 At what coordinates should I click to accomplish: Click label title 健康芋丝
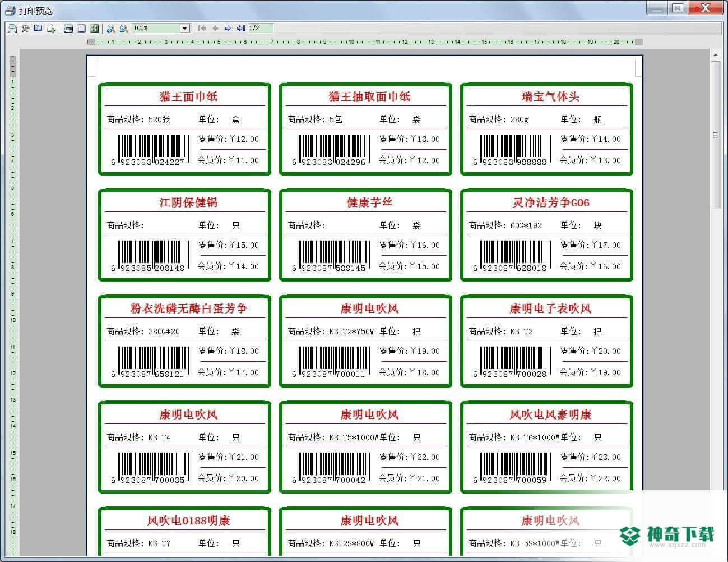(x=369, y=202)
